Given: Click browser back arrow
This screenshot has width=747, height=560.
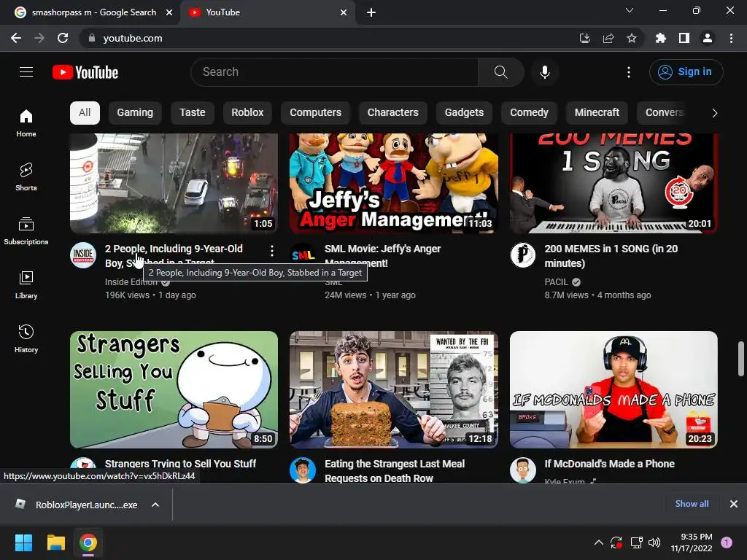Looking at the screenshot, I should (16, 38).
